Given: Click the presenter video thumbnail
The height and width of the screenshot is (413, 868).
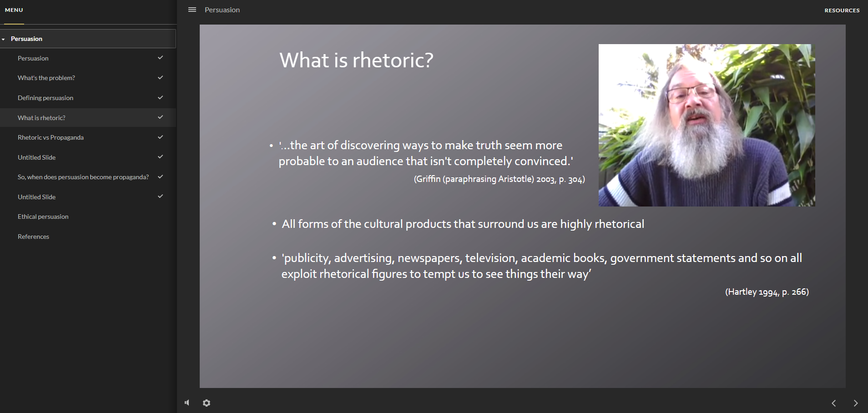Looking at the screenshot, I should pyautogui.click(x=707, y=125).
